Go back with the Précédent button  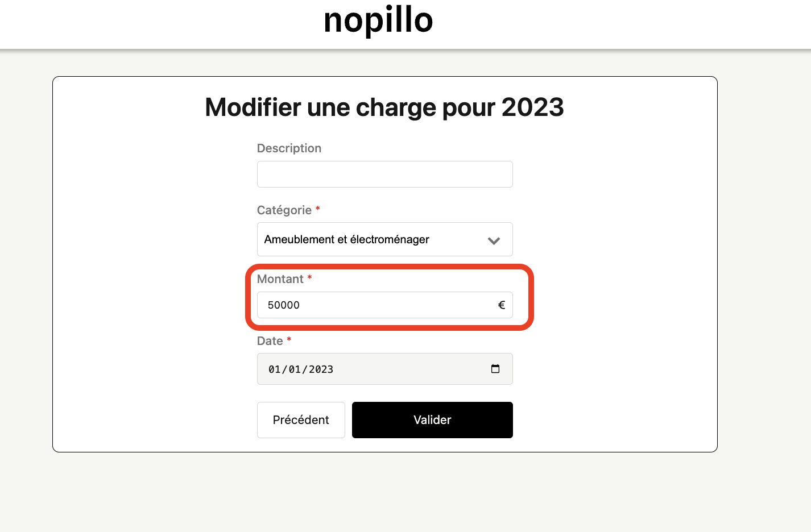point(301,420)
